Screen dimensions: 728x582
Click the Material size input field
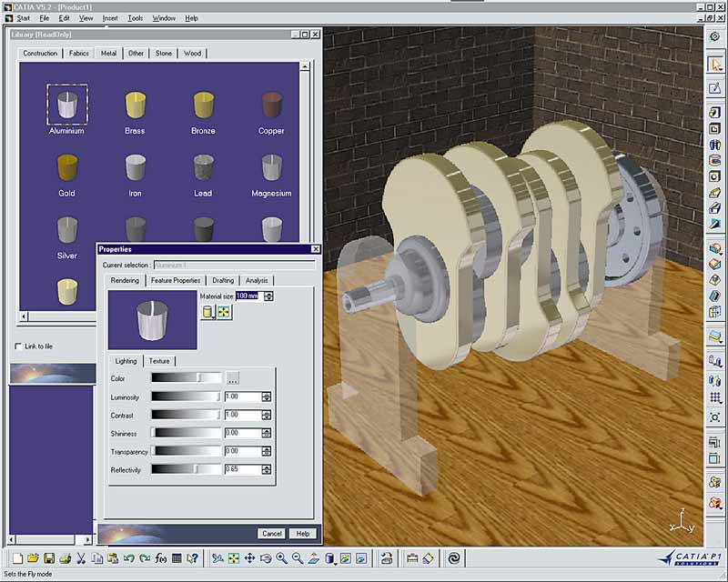tap(249, 296)
